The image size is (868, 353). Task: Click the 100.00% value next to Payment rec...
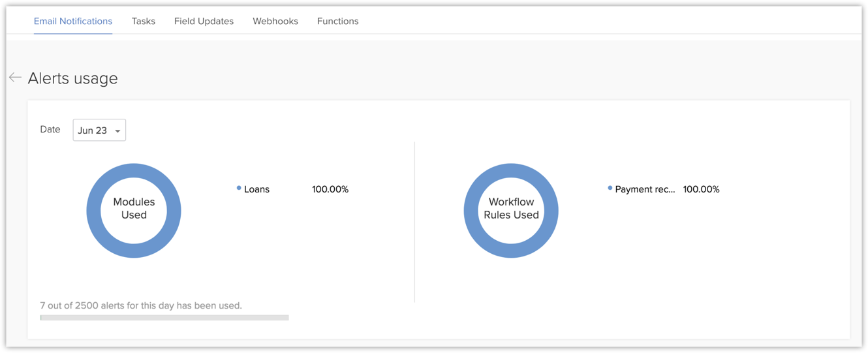click(x=701, y=189)
